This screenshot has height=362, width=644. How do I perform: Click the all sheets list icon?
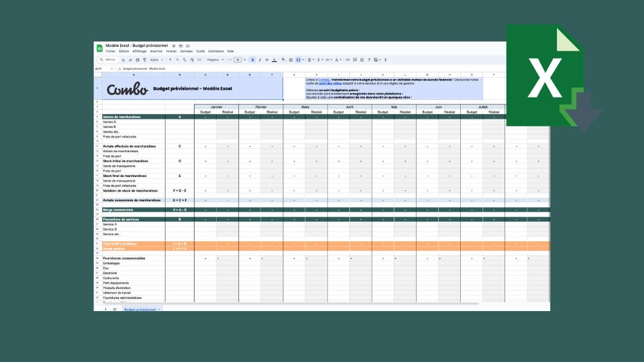(115, 309)
